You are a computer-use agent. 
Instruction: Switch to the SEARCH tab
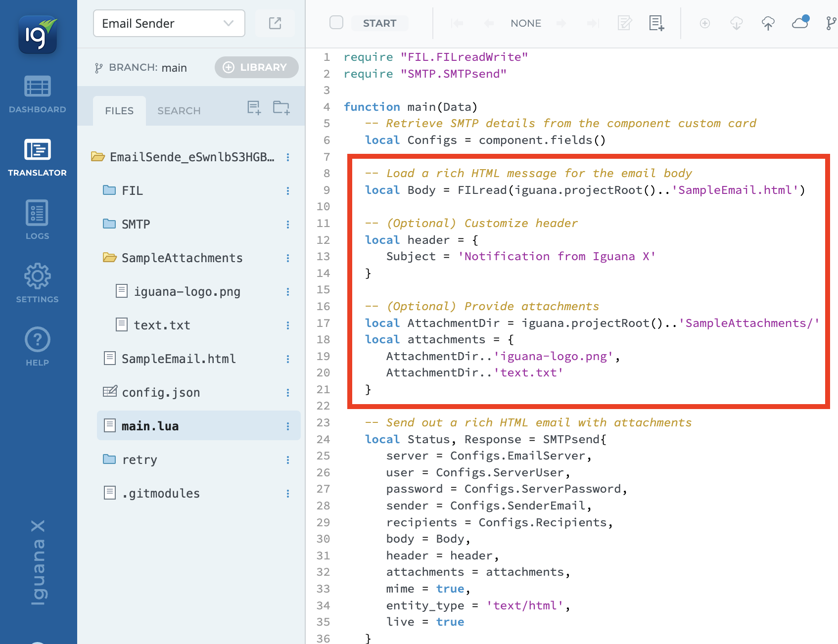(x=179, y=111)
